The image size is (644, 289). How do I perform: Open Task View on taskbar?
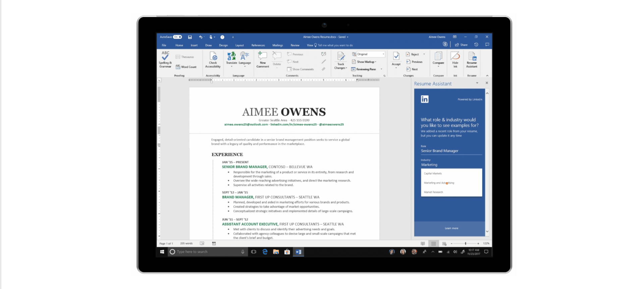click(254, 252)
